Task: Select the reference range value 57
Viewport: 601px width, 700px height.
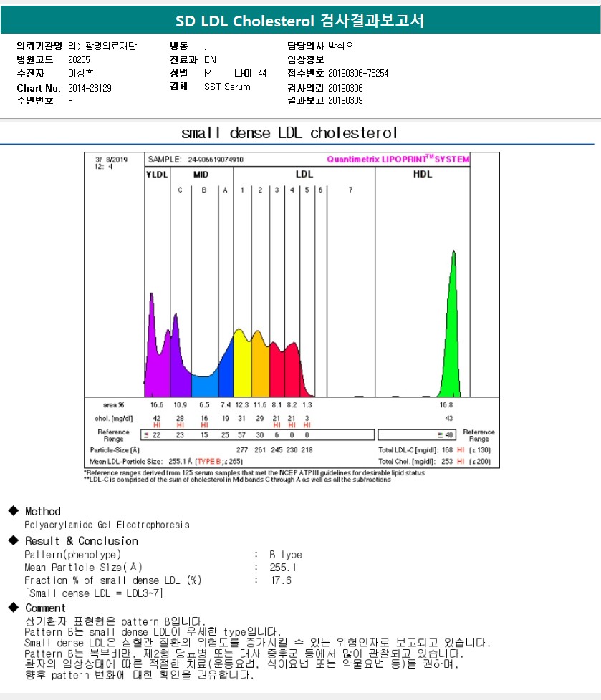Action: [x=241, y=435]
